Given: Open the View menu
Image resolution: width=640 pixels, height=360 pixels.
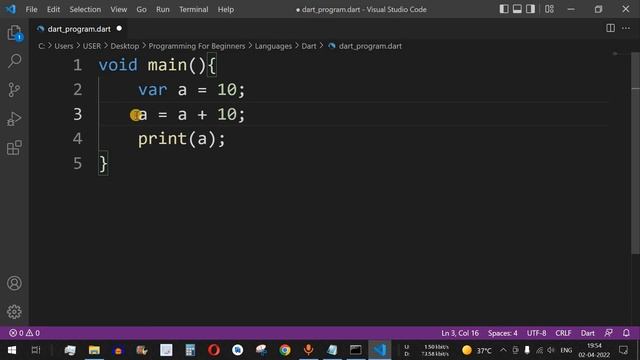Looking at the screenshot, I should click(x=118, y=9).
